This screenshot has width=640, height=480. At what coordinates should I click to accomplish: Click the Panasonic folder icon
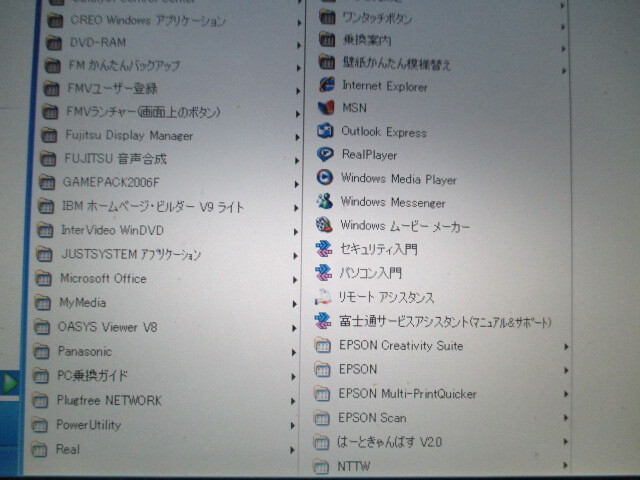tap(41, 351)
